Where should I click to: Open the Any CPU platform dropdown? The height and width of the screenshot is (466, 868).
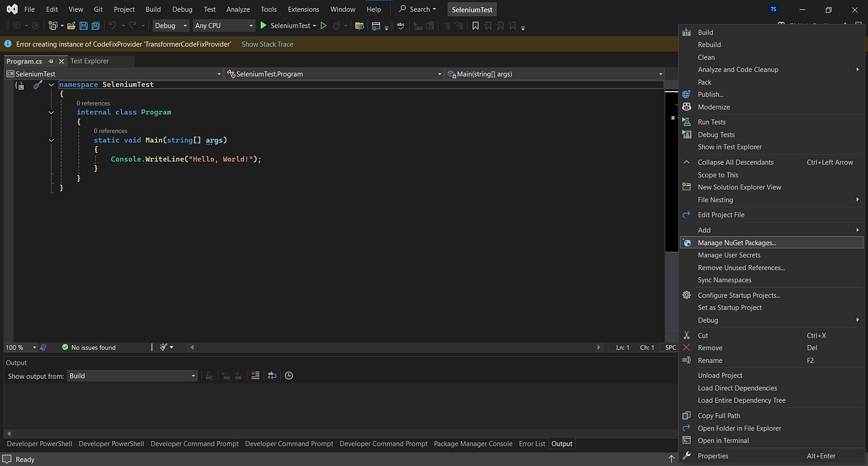(x=224, y=25)
